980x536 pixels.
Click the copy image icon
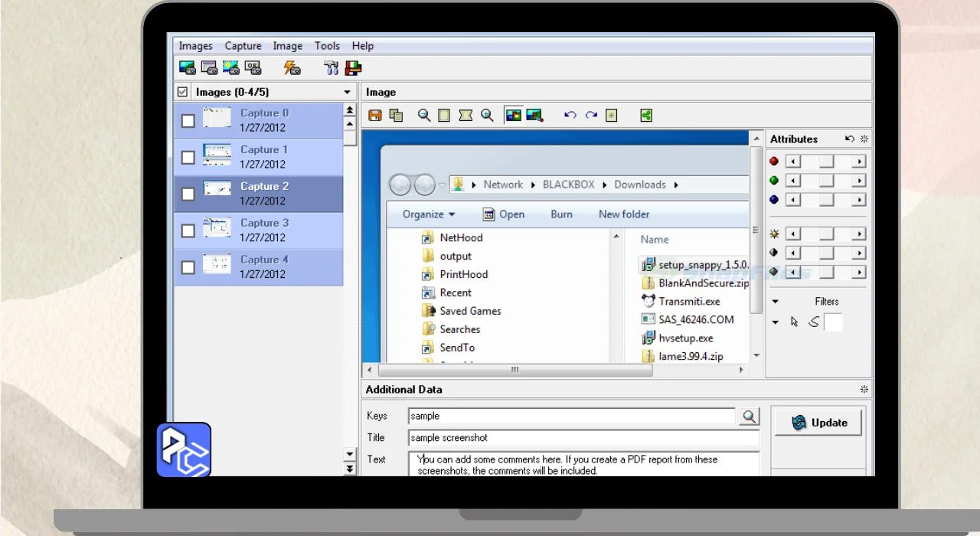coord(396,116)
